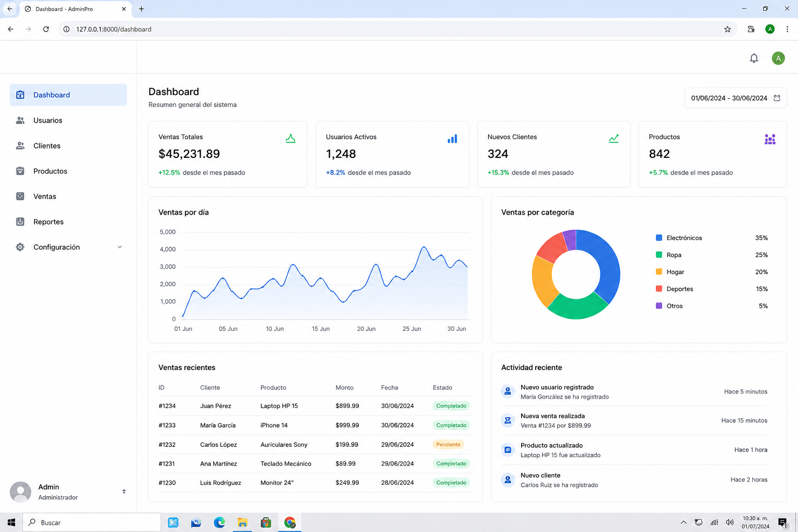The height and width of the screenshot is (532, 798).
Task: Click the Admin profile picture in sidebar
Action: coord(21,491)
